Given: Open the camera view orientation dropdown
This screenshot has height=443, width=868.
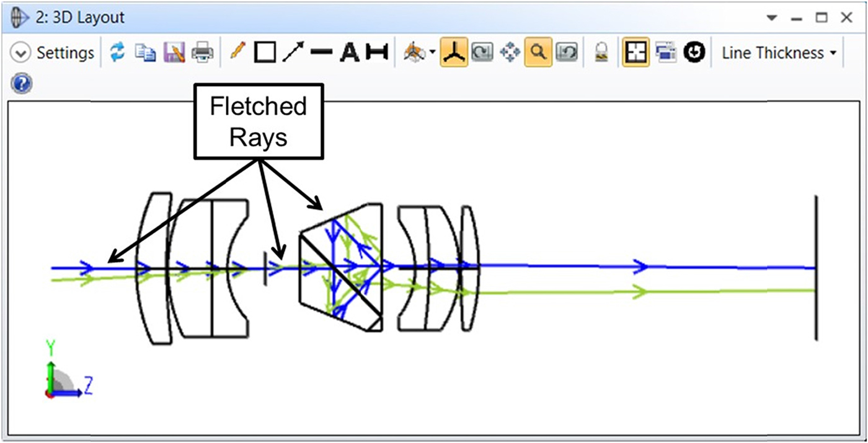Looking at the screenshot, I should [432, 53].
